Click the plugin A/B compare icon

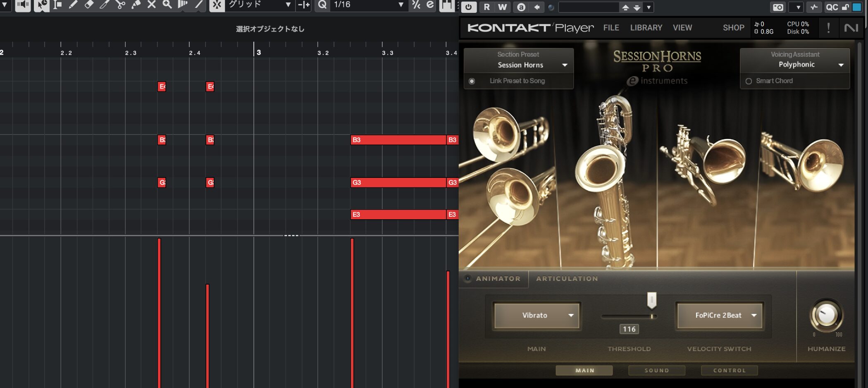tap(521, 7)
